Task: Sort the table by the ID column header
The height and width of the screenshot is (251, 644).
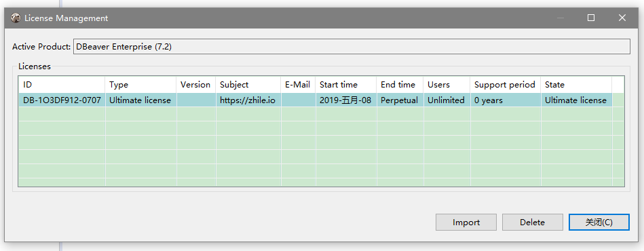Action: 62,85
